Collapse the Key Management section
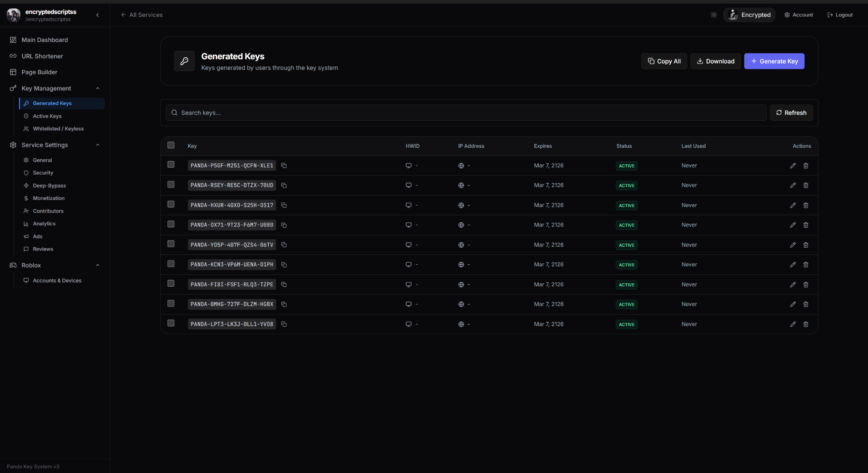 (97, 89)
